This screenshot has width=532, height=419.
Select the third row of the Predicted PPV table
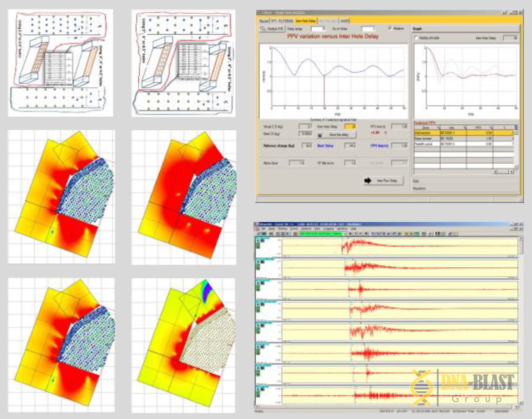464,144
